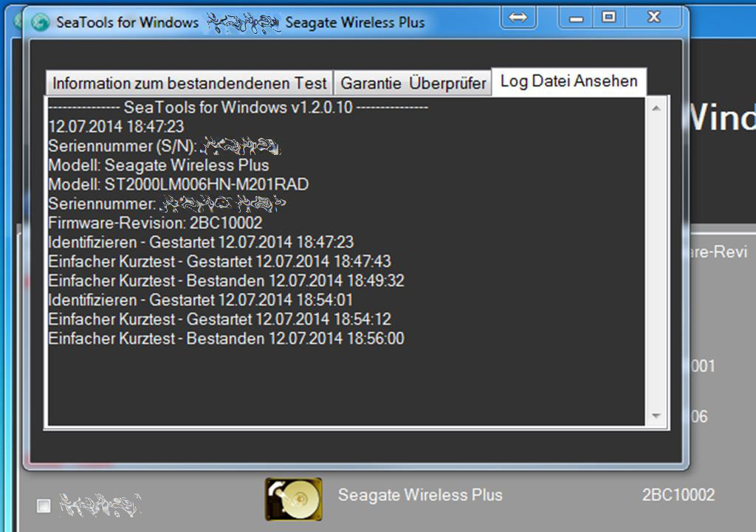Maximize the SeaTools log window

click(x=609, y=18)
